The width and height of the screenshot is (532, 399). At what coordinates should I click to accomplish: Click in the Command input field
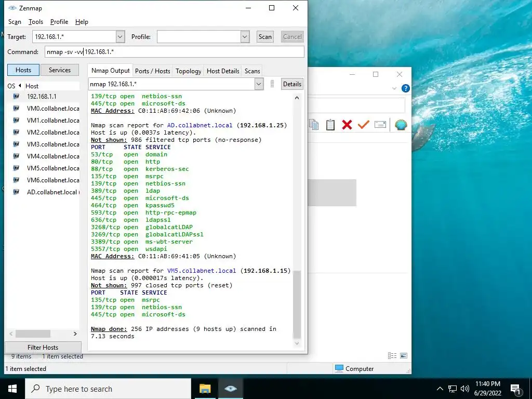click(x=175, y=51)
